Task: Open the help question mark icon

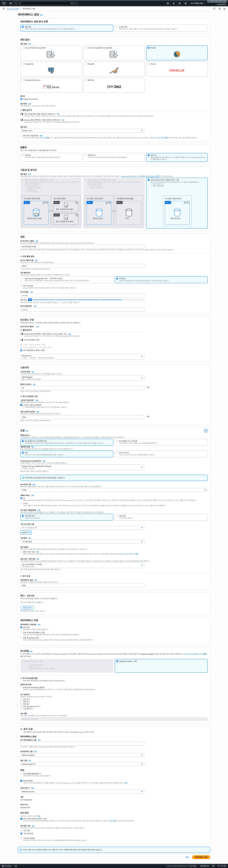Action: pyautogui.click(x=180, y=3)
